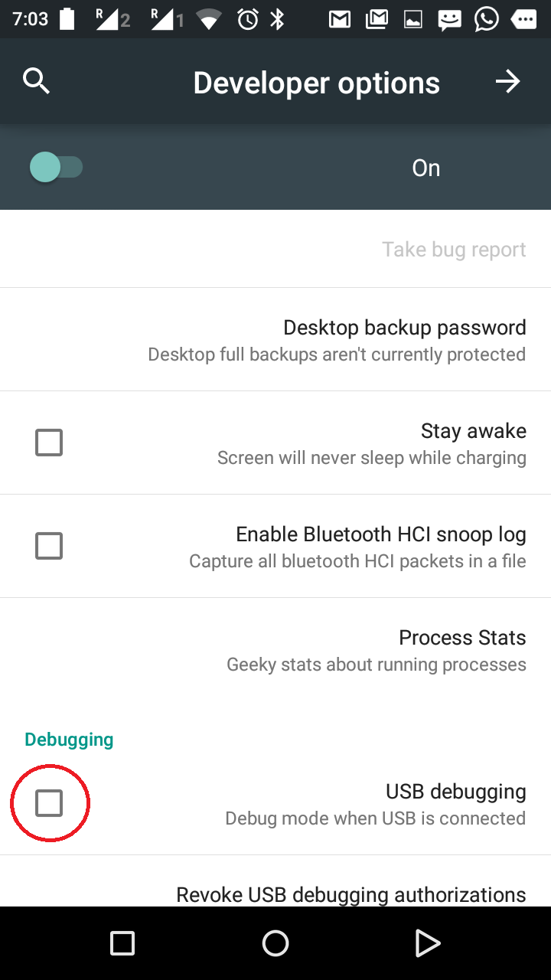Enable Bluetooth HCI snoop log checkbox
This screenshot has width=551, height=980.
coord(49,546)
